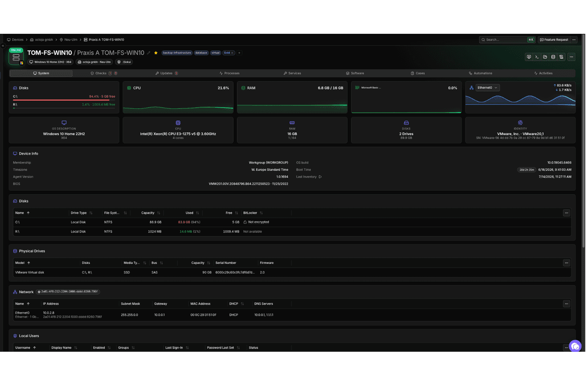Collapse the sidebar with the double-chevron icon
This screenshot has height=392, width=588.
click(x=2, y=46)
